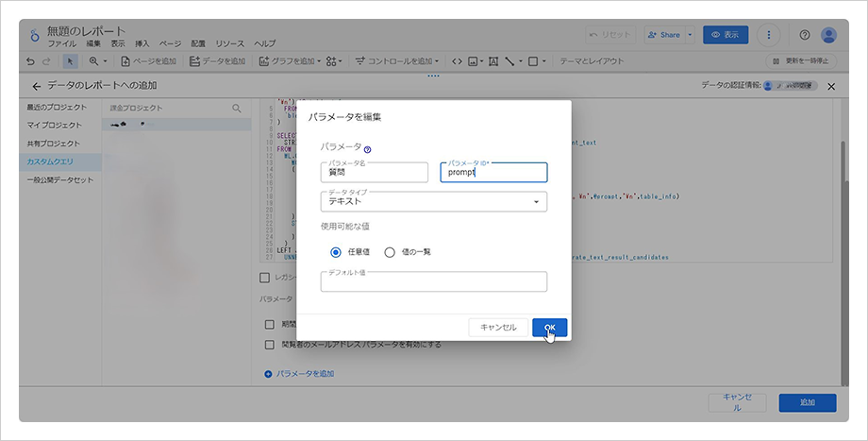The height and width of the screenshot is (441, 868).
Task: Open the shape tool dropdown arrow
Action: click(x=544, y=61)
